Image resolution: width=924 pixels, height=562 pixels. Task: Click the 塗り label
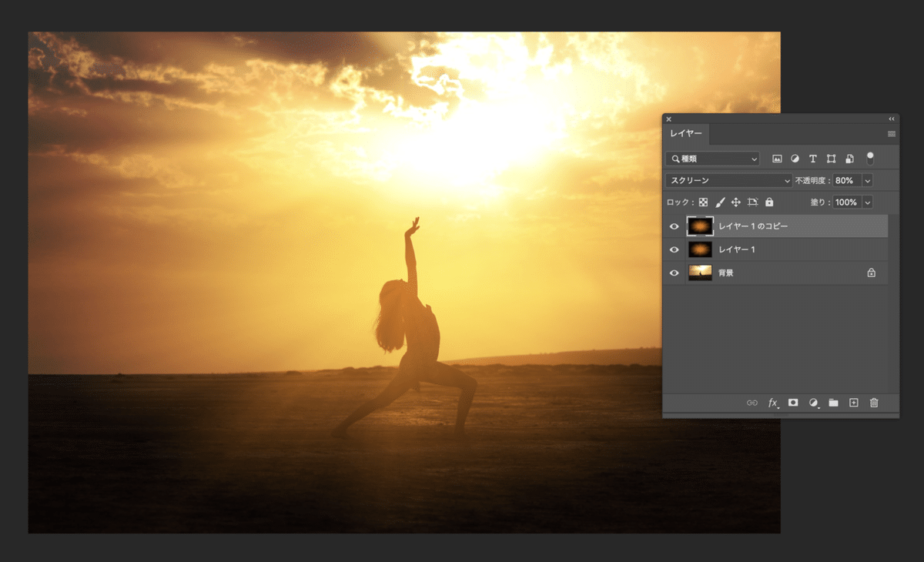tap(820, 202)
